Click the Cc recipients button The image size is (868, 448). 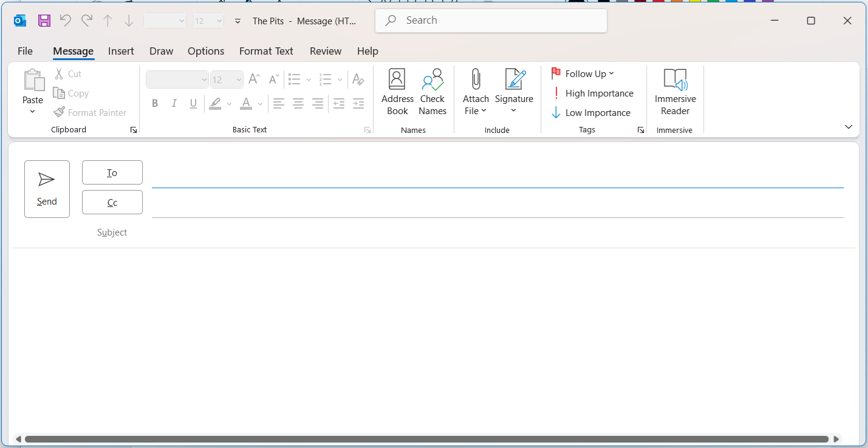pos(112,202)
